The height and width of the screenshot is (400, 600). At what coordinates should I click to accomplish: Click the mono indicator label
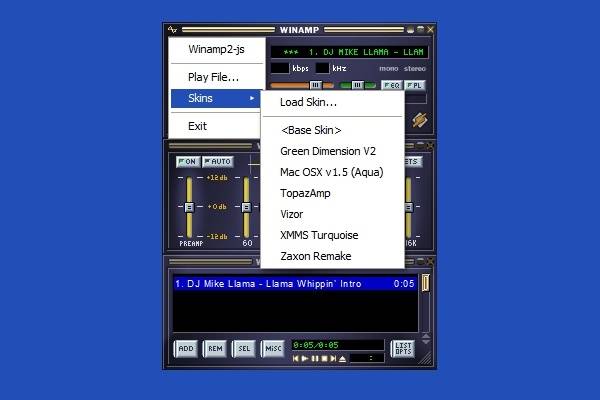click(x=388, y=69)
